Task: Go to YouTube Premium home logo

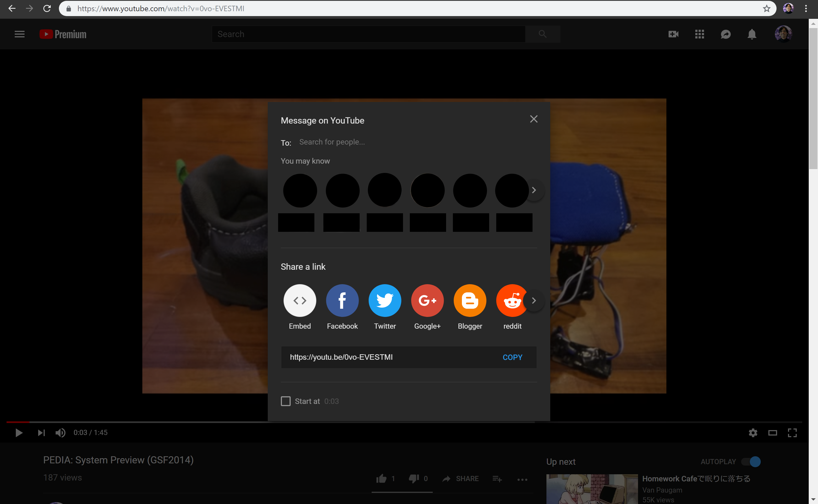Action: click(63, 34)
